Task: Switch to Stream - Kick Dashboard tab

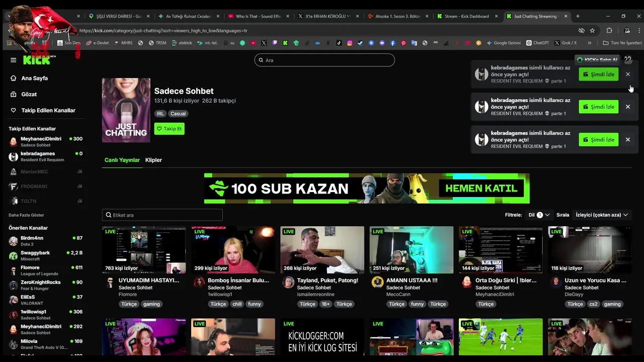Action: coord(467,16)
